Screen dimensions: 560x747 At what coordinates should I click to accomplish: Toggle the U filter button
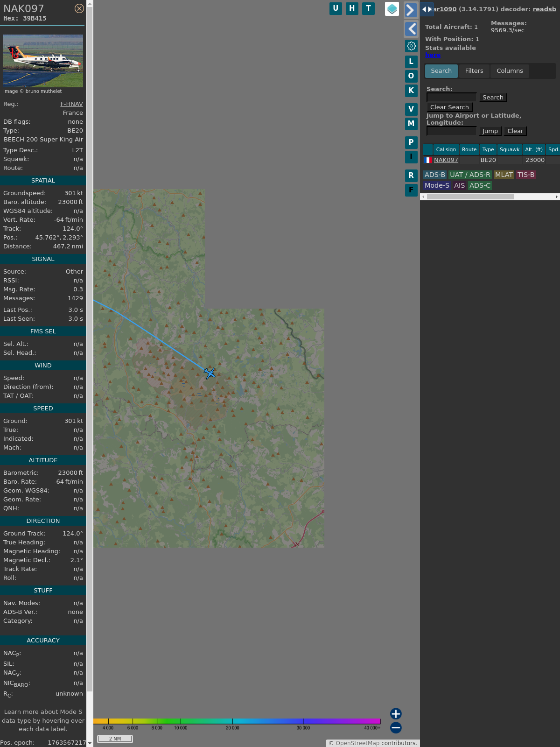tap(336, 8)
